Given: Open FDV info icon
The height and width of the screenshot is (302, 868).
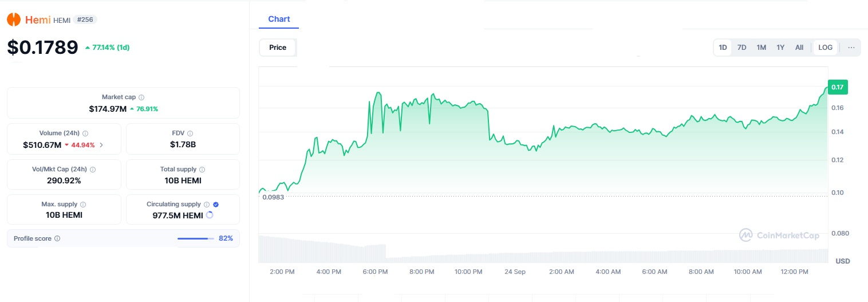Looking at the screenshot, I should (190, 133).
